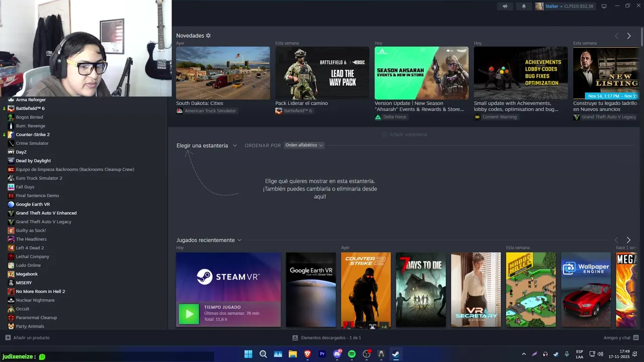Screen dimensions: 644x362
Task: Open the Habbo Hotel game cover
Action: point(531,290)
